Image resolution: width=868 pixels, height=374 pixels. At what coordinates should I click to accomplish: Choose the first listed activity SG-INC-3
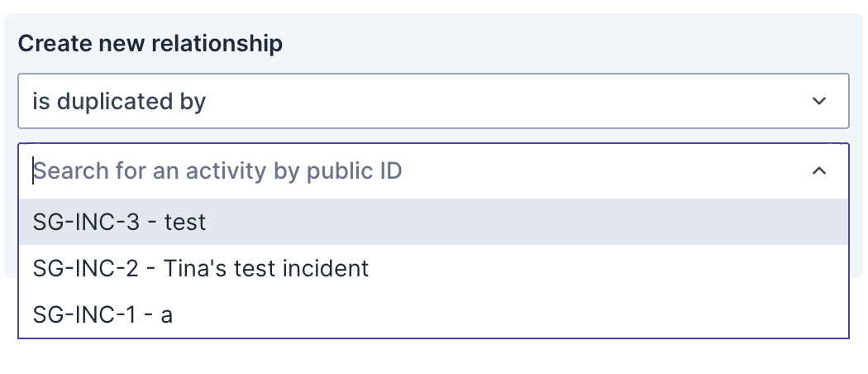click(x=120, y=222)
